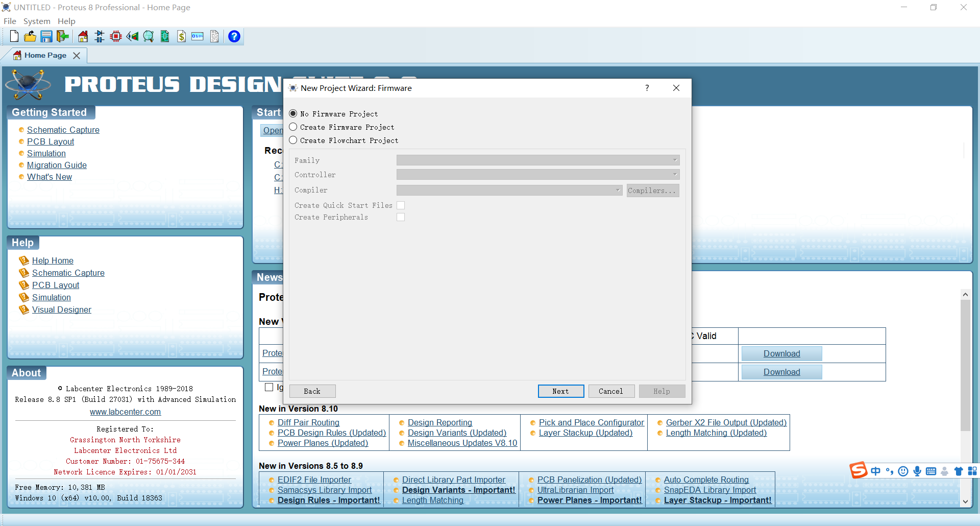980x526 pixels.
Task: Toggle the Ignore checkbox below the versions table
Action: [269, 387]
